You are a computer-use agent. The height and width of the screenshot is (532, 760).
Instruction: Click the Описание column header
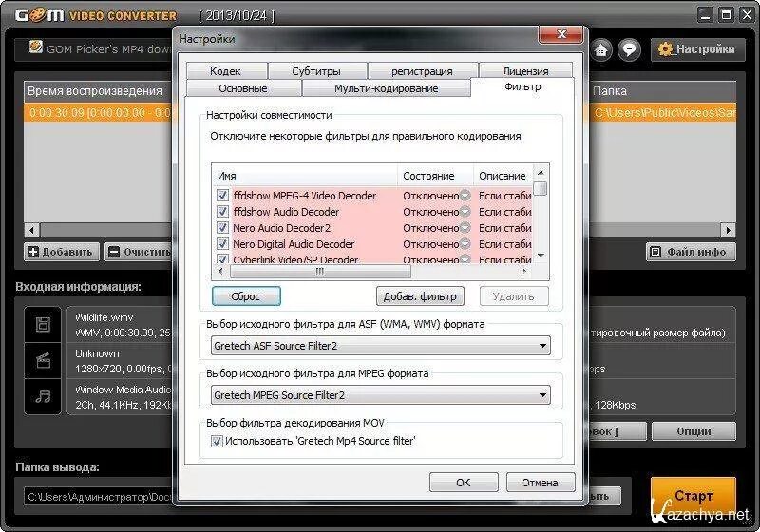pyautogui.click(x=503, y=176)
